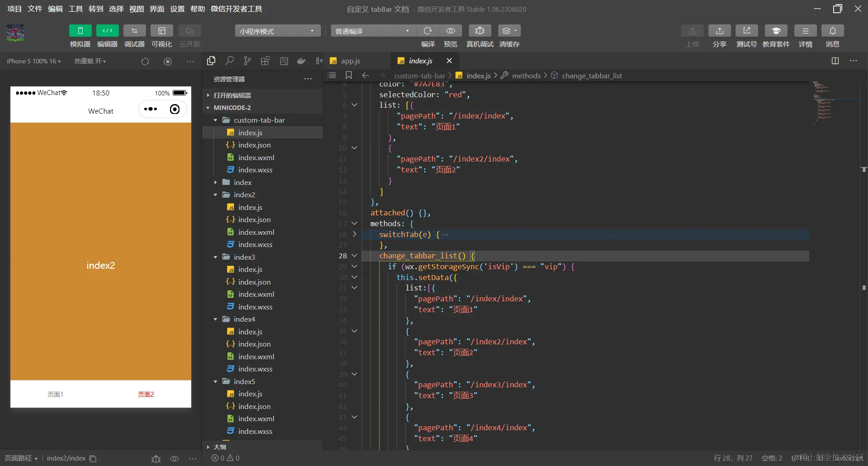The image size is (868, 466).
Task: Tap the 页面1 tab in the simulator
Action: (x=55, y=395)
